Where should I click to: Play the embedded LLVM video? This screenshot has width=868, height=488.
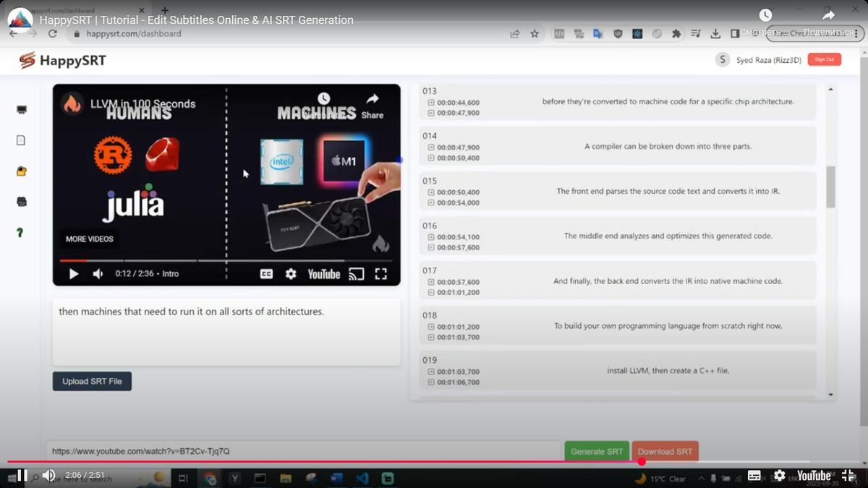pyautogui.click(x=74, y=274)
